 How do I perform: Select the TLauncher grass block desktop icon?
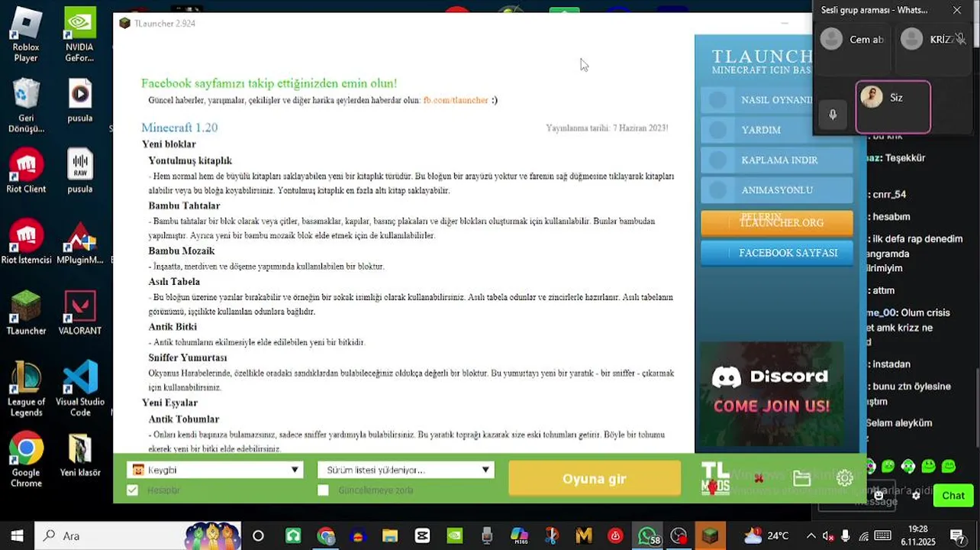(26, 313)
